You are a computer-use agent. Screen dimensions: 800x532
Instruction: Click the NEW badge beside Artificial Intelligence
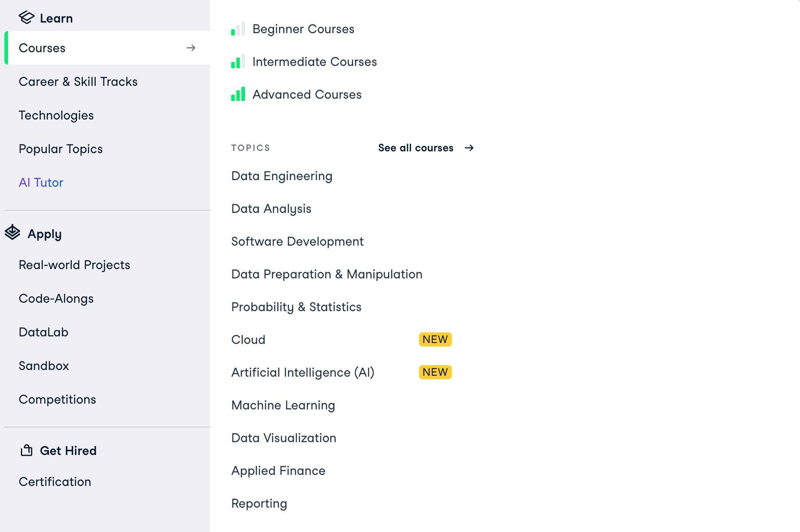click(x=435, y=372)
